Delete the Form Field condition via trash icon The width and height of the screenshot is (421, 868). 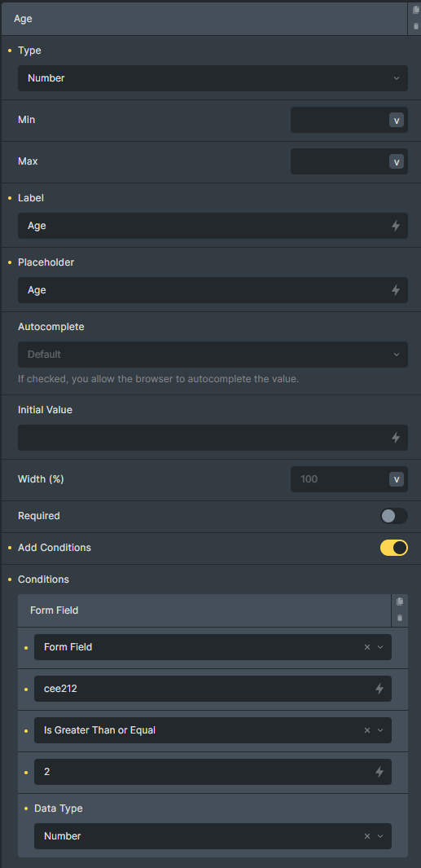400,618
